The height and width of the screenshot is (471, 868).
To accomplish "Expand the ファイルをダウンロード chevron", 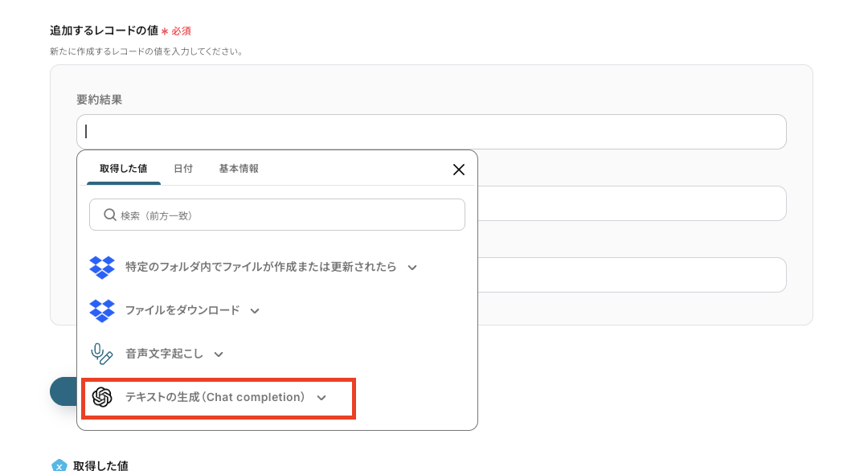I will coord(255,311).
